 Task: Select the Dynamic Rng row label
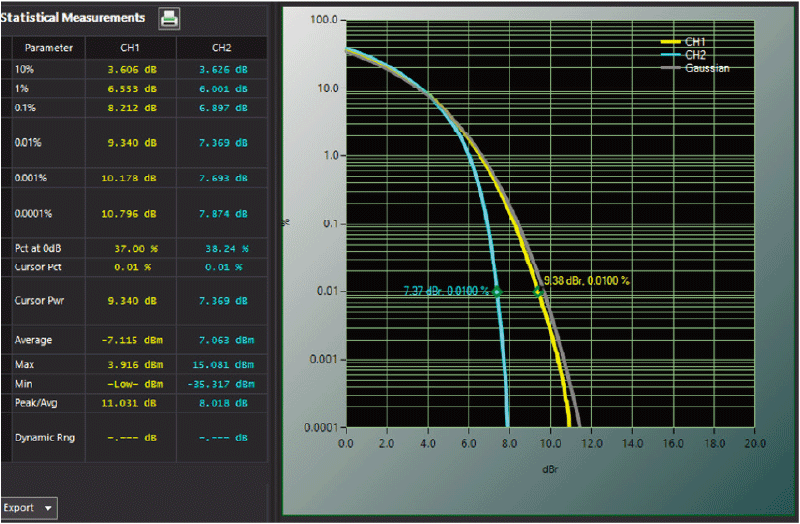[x=41, y=437]
